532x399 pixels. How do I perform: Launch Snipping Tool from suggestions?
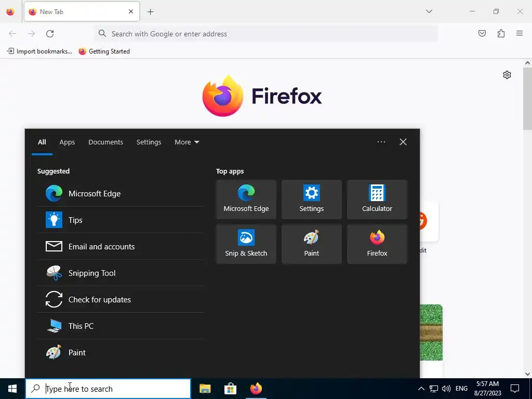(x=121, y=273)
